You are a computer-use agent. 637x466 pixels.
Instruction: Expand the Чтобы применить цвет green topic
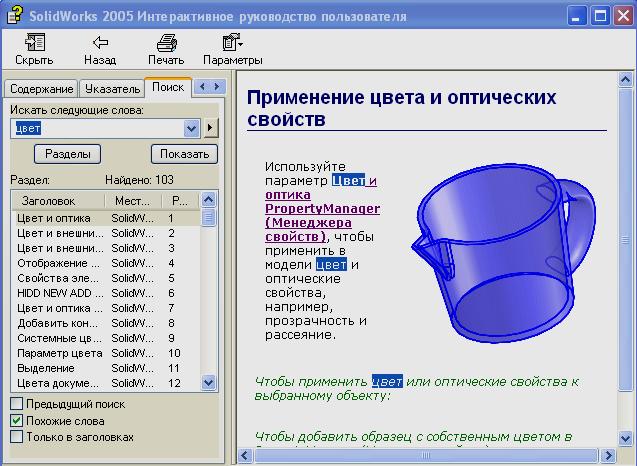416,388
